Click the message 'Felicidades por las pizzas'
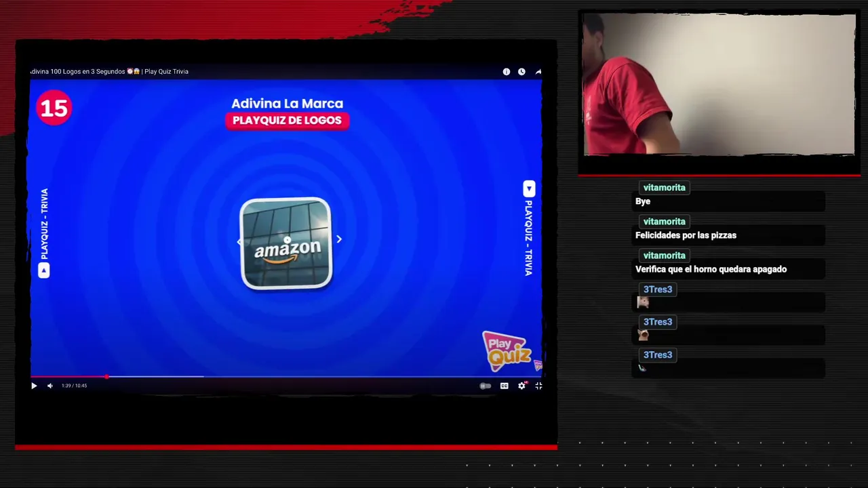This screenshot has width=868, height=488. 686,235
